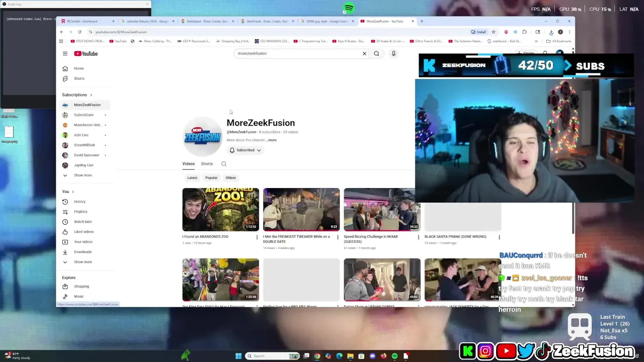The width and height of the screenshot is (644, 362).
Task: Open Chrome downloads icon
Action: click(x=551, y=32)
